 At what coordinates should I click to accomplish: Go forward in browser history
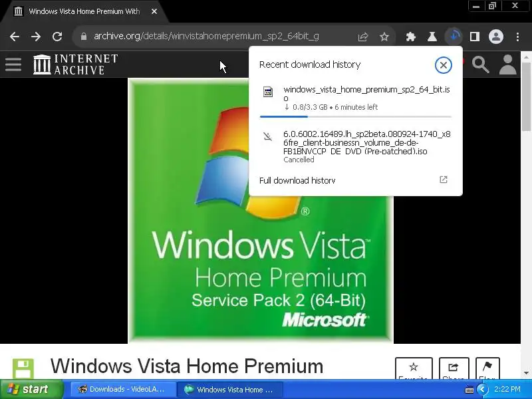(36, 37)
